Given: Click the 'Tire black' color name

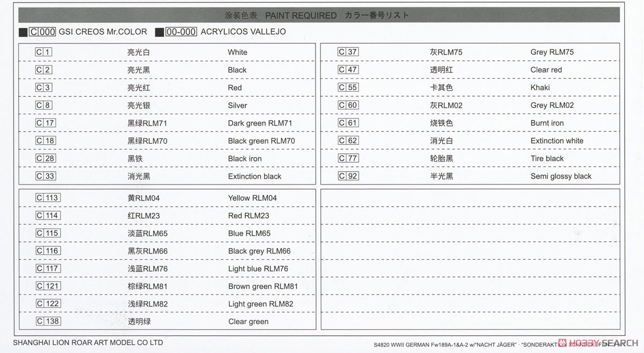Looking at the screenshot, I should coord(547,158).
